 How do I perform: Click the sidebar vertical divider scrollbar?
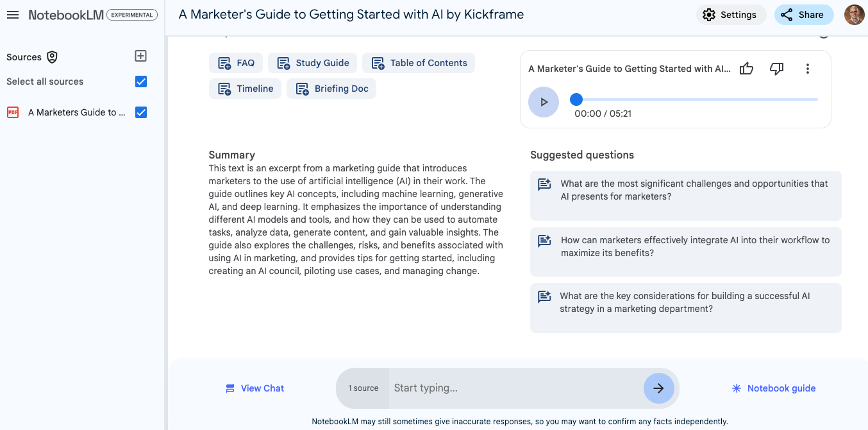click(x=166, y=232)
